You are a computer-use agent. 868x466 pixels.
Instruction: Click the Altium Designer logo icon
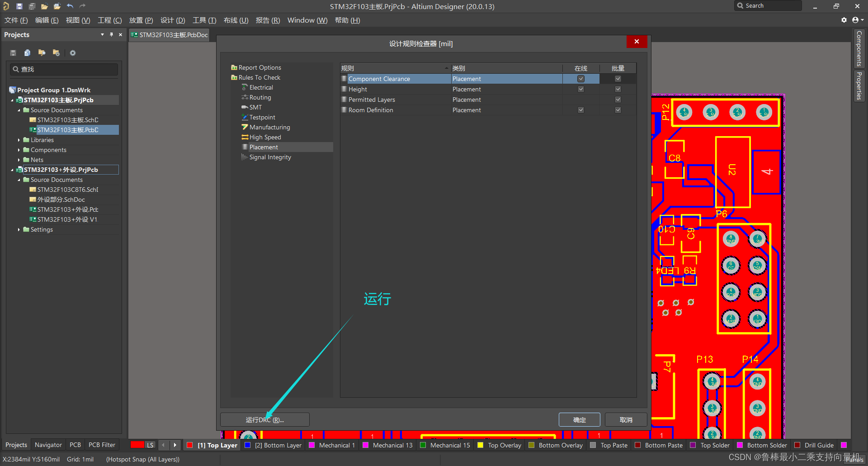tap(6, 6)
